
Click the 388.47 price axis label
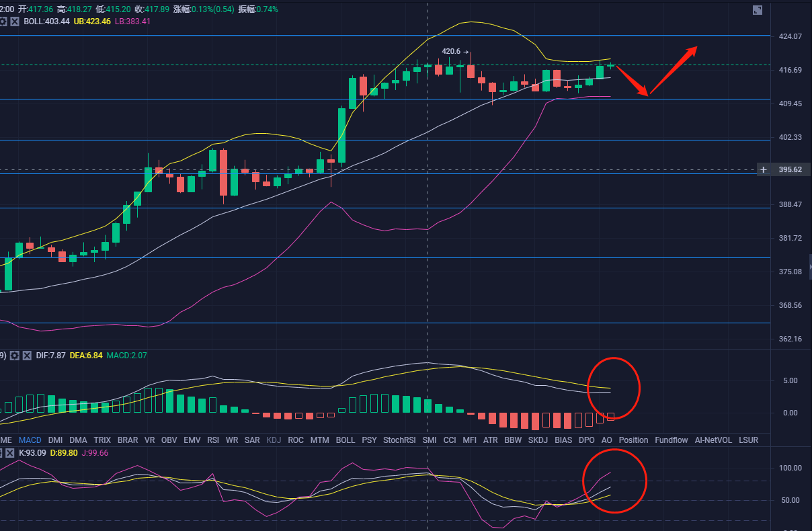790,204
